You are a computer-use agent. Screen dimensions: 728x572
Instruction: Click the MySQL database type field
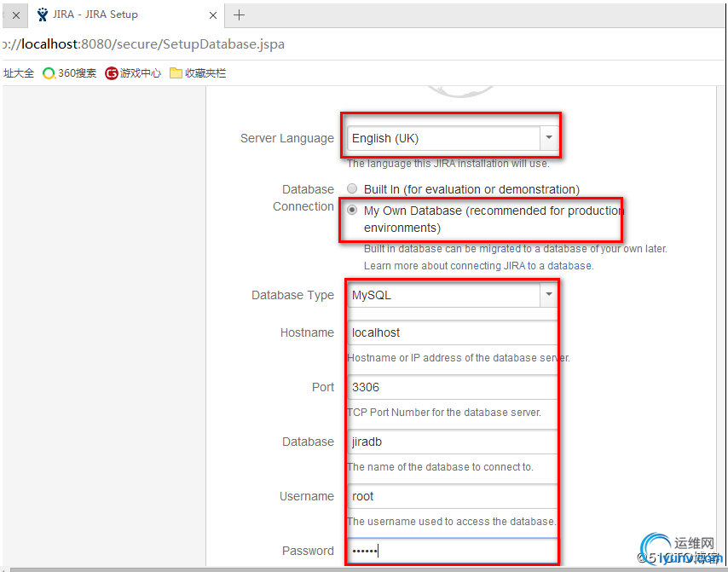click(444, 295)
